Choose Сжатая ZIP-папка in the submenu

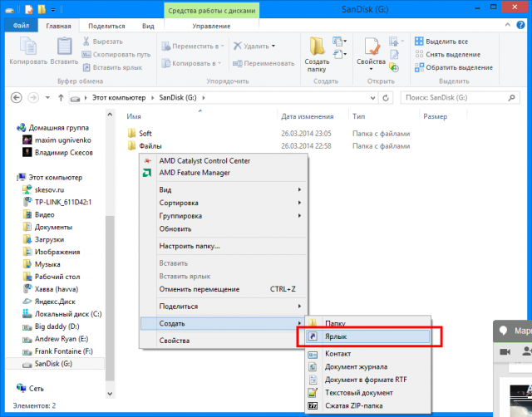[x=367, y=406]
